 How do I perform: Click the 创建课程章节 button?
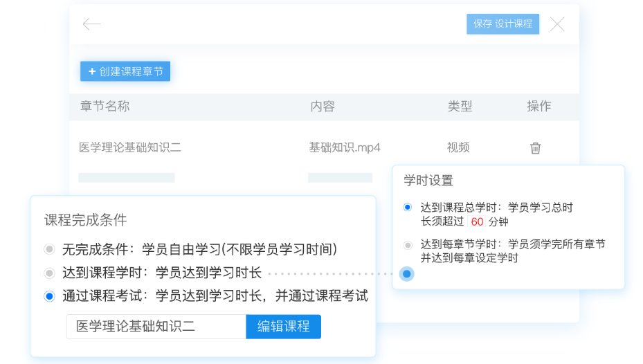coord(125,71)
